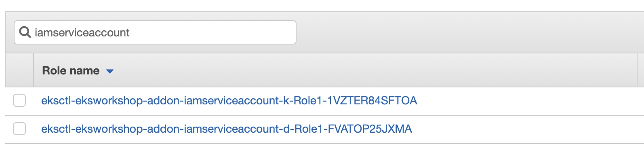
Task: Tick the iamserviceaccount-k-Role1 row checkbox
Action: click(19, 100)
